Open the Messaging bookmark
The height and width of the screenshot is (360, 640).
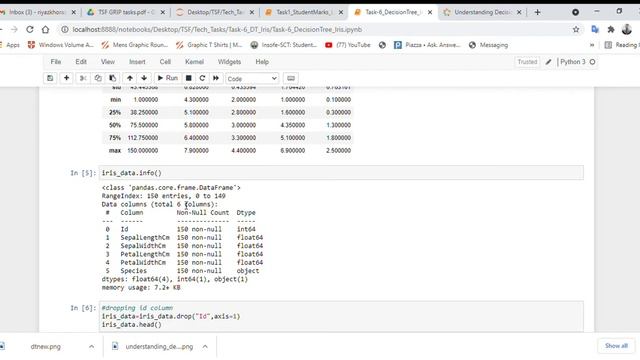pos(488,45)
